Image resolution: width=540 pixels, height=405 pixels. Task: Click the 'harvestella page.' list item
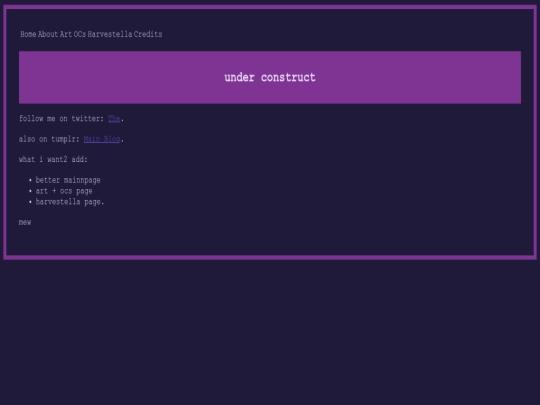(x=70, y=202)
